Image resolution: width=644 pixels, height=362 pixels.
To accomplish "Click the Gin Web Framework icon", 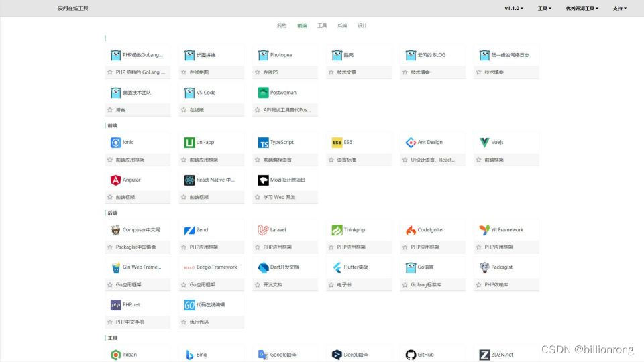I will pos(116,267).
